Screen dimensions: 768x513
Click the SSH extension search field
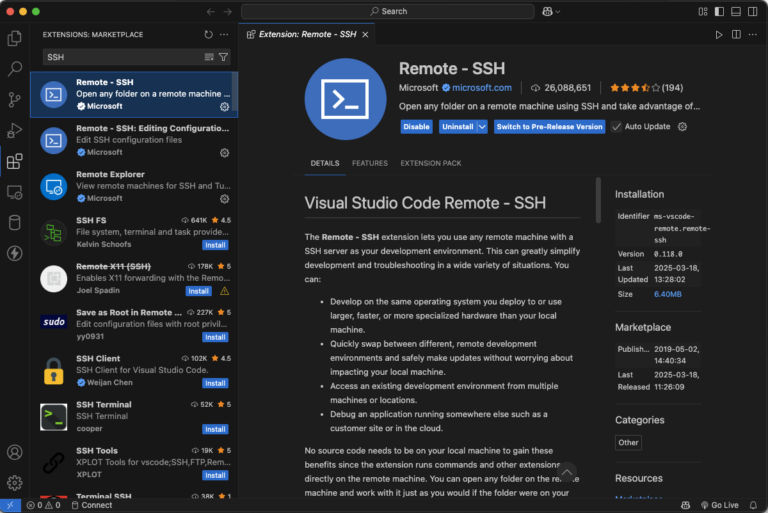tap(120, 57)
